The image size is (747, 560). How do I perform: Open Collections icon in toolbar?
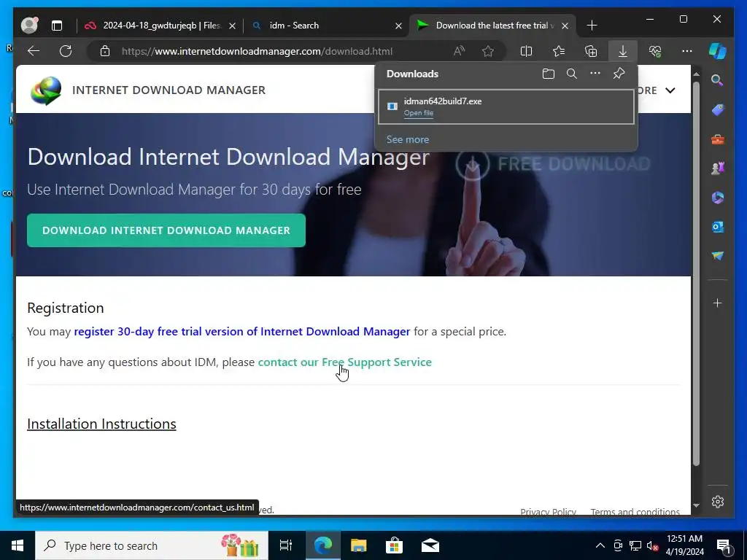(x=591, y=51)
